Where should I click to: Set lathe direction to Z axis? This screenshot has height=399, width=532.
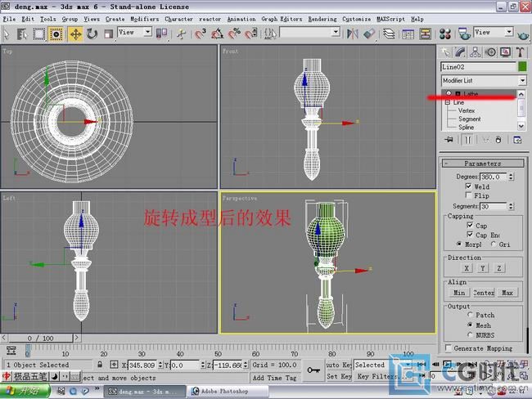499,268
